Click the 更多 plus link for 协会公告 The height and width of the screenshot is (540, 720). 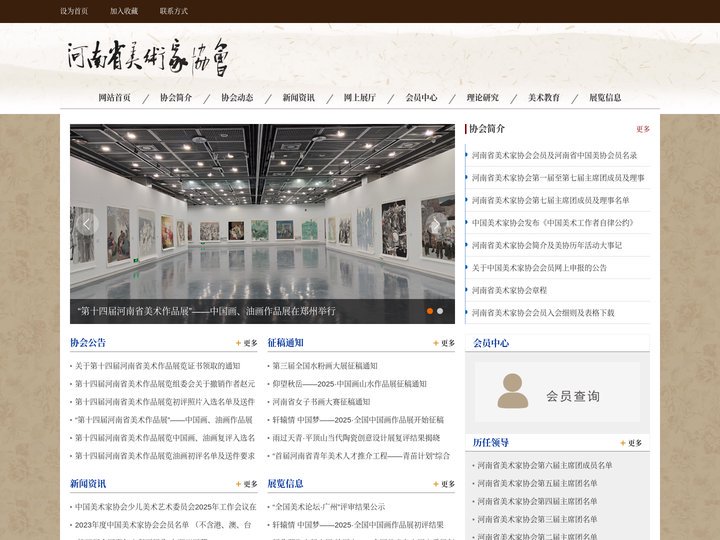coord(247,343)
